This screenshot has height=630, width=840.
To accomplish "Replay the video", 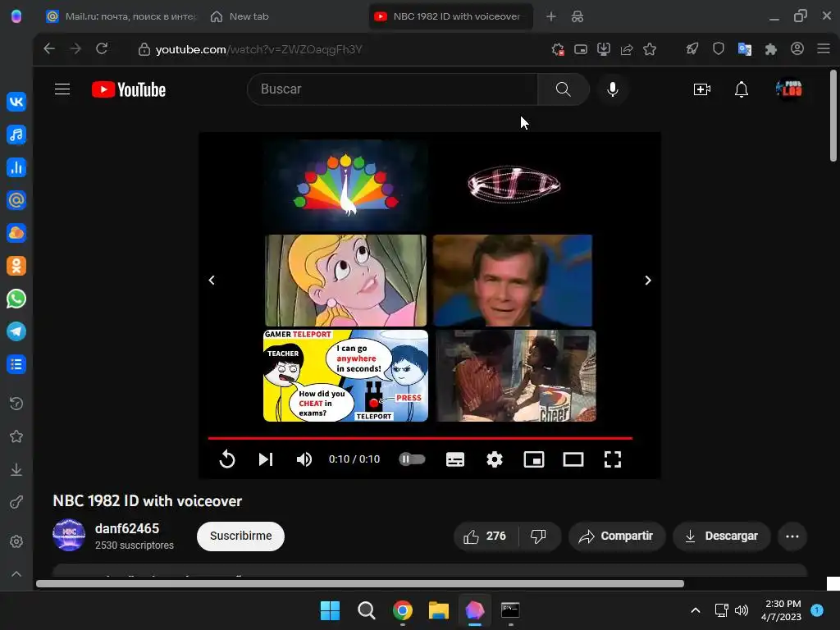I will coord(226,459).
